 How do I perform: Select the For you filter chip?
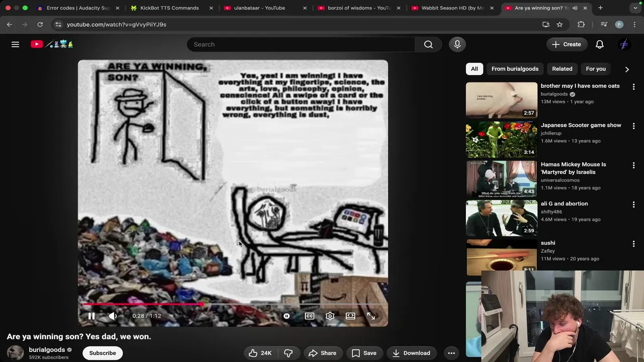click(x=596, y=69)
